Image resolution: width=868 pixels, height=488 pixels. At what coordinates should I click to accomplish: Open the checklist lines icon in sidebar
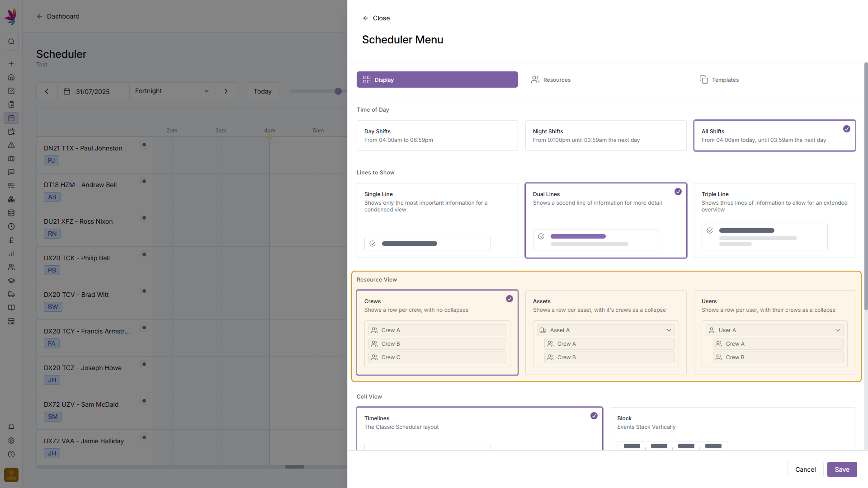(x=11, y=186)
